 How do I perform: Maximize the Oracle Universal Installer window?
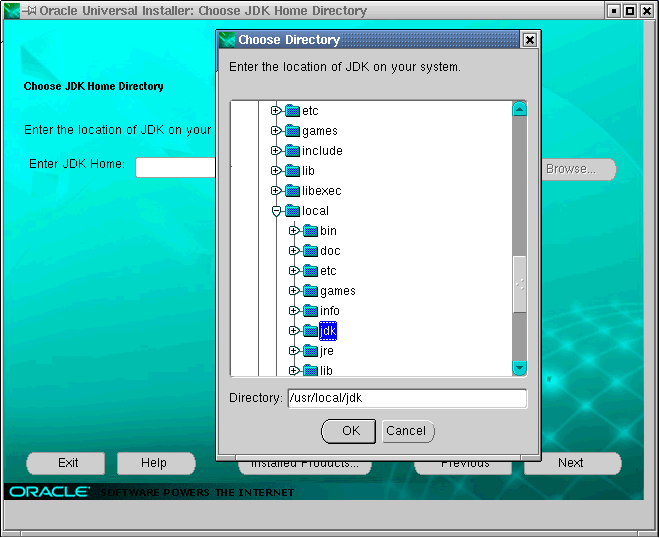630,11
